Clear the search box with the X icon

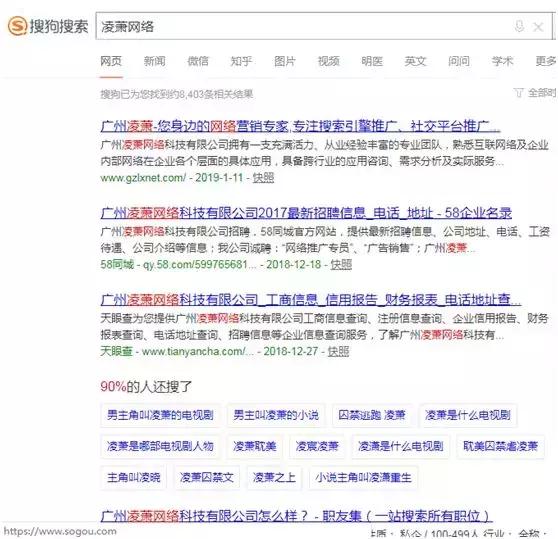pyautogui.click(x=538, y=27)
